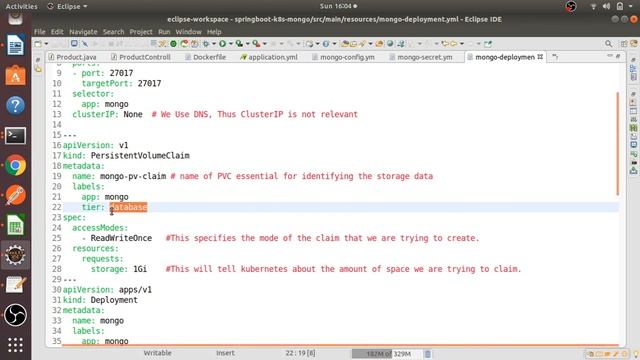Show Applications grid in dock

click(16, 345)
